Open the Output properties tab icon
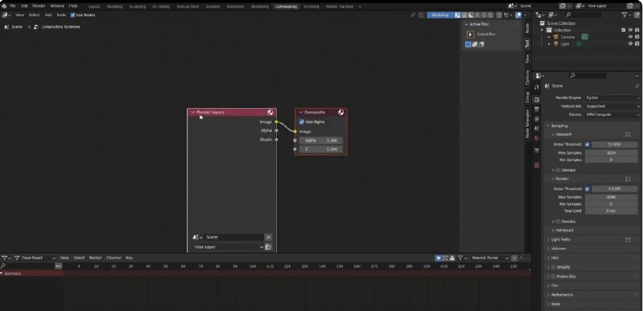Viewport: 644px width, 311px height. click(536, 110)
